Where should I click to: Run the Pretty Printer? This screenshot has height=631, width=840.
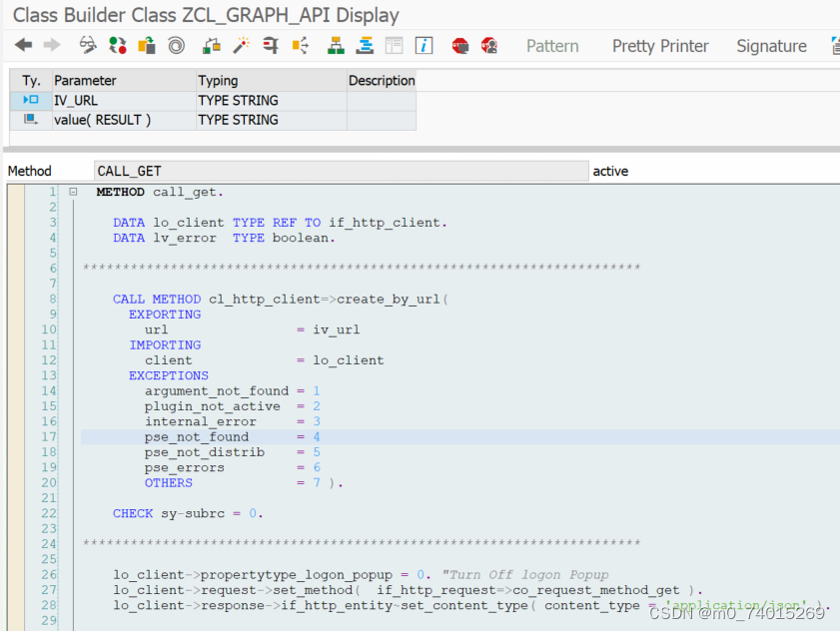[660, 46]
